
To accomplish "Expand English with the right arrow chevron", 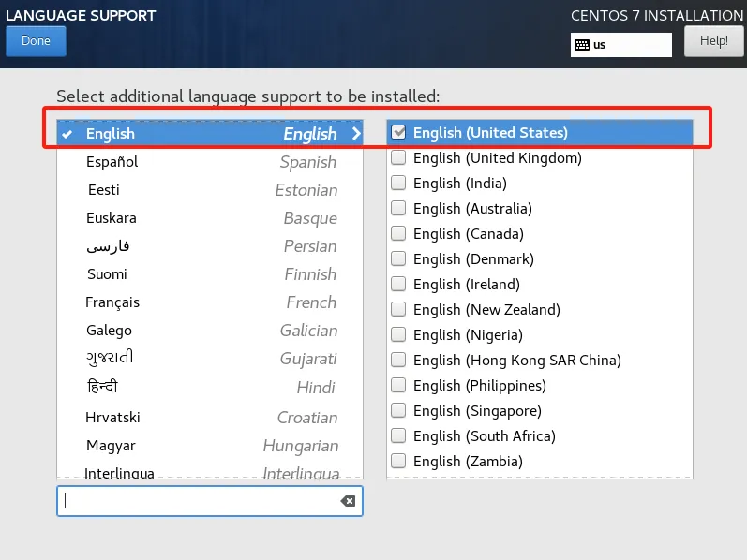I will [x=355, y=134].
